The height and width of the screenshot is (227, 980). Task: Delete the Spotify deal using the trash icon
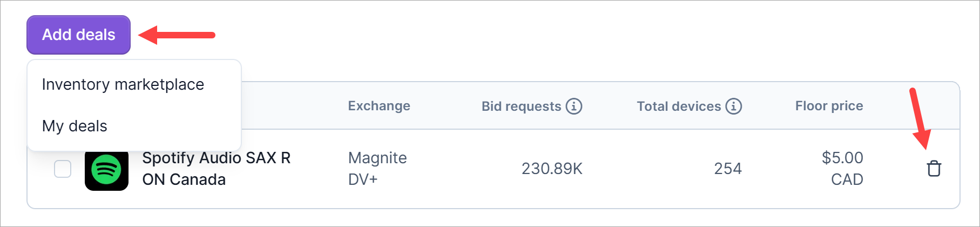[x=934, y=169]
